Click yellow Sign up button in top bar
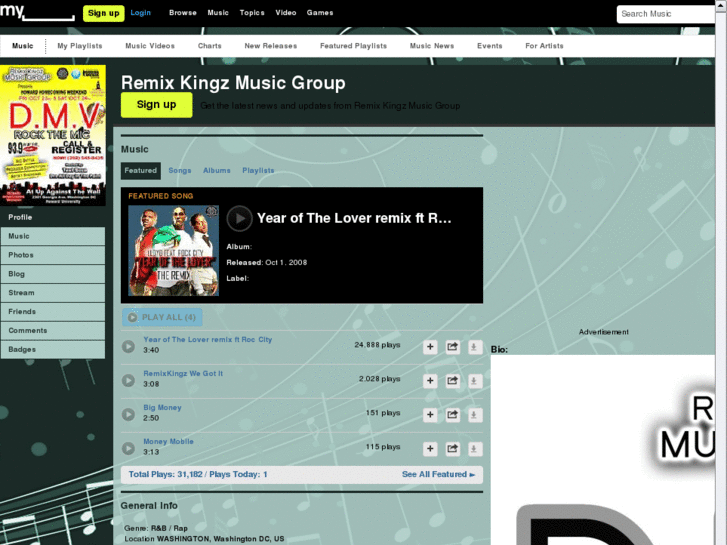Image resolution: width=727 pixels, height=545 pixels. (x=103, y=13)
